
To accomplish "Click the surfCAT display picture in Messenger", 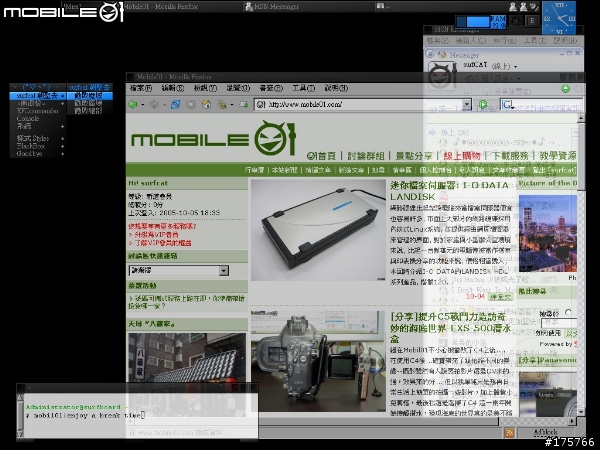I will pyautogui.click(x=442, y=75).
